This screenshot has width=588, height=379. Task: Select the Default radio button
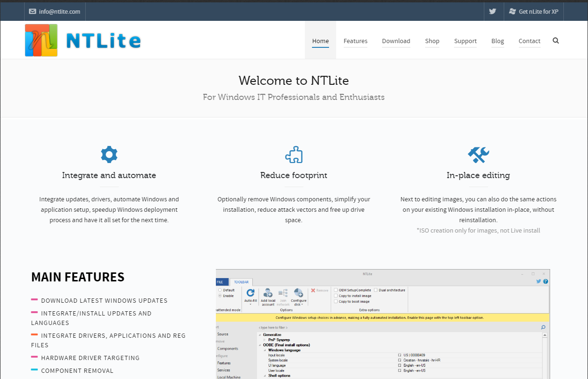(x=220, y=290)
